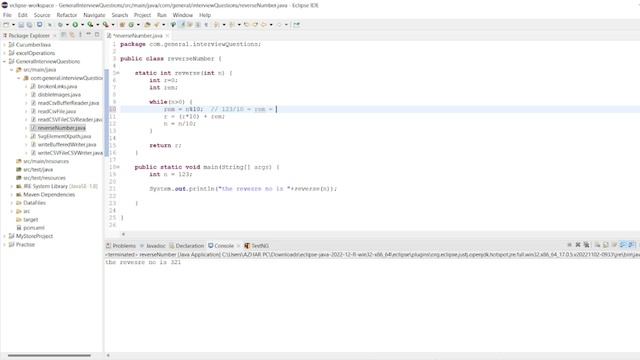Click the Pin Editor icon in toolbar

[x=297, y=24]
